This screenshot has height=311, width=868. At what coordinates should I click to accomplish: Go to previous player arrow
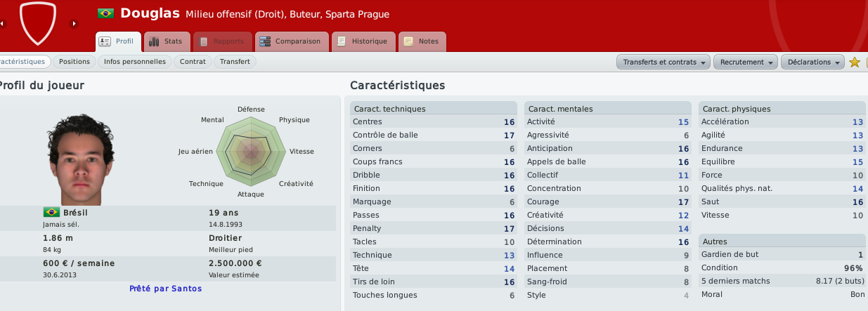[1, 23]
